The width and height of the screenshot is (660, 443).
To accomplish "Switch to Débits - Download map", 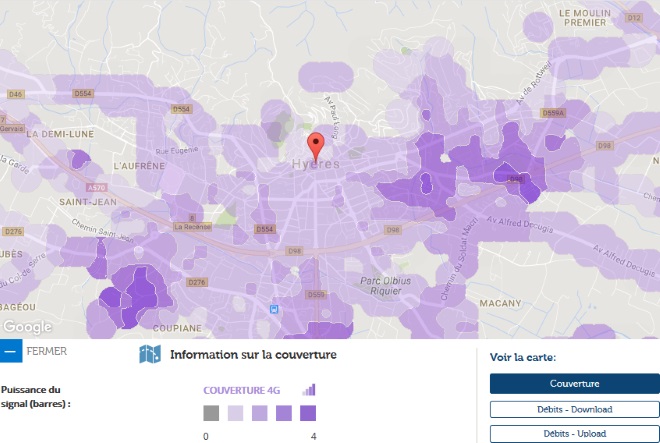I will click(x=575, y=409).
